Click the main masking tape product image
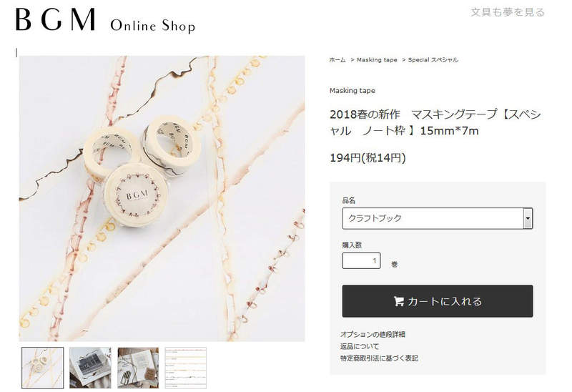Screen dimensions: 572x392 (x=162, y=199)
